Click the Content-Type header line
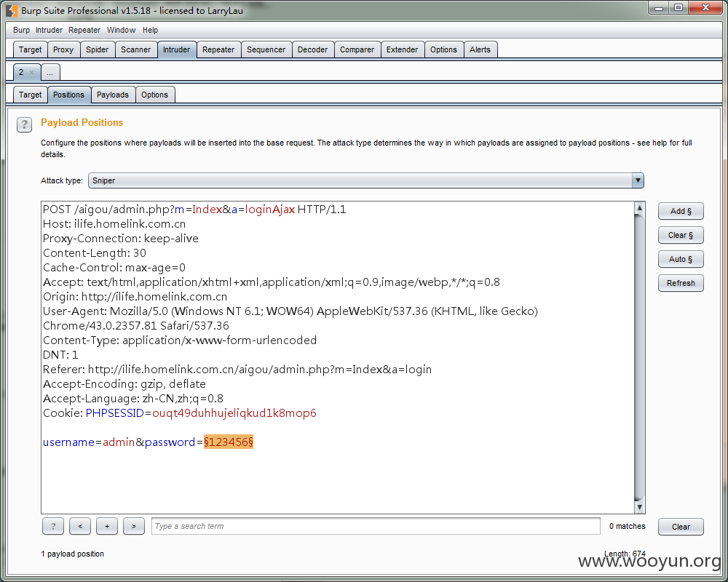The width and height of the screenshot is (728, 582). [180, 340]
